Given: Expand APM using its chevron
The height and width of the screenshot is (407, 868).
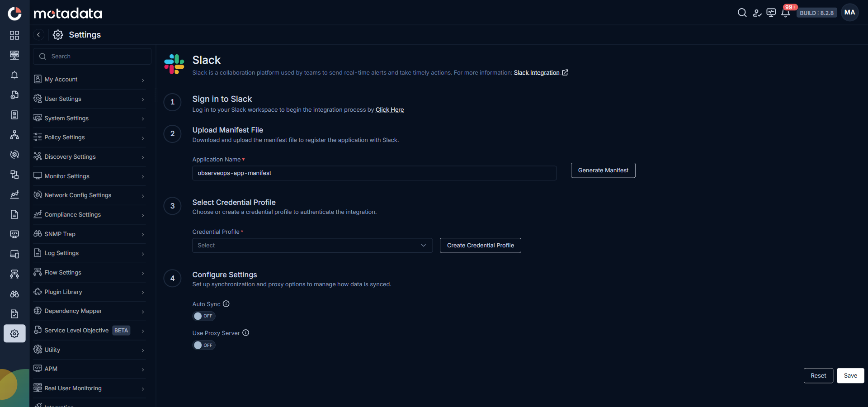Looking at the screenshot, I should click(143, 369).
